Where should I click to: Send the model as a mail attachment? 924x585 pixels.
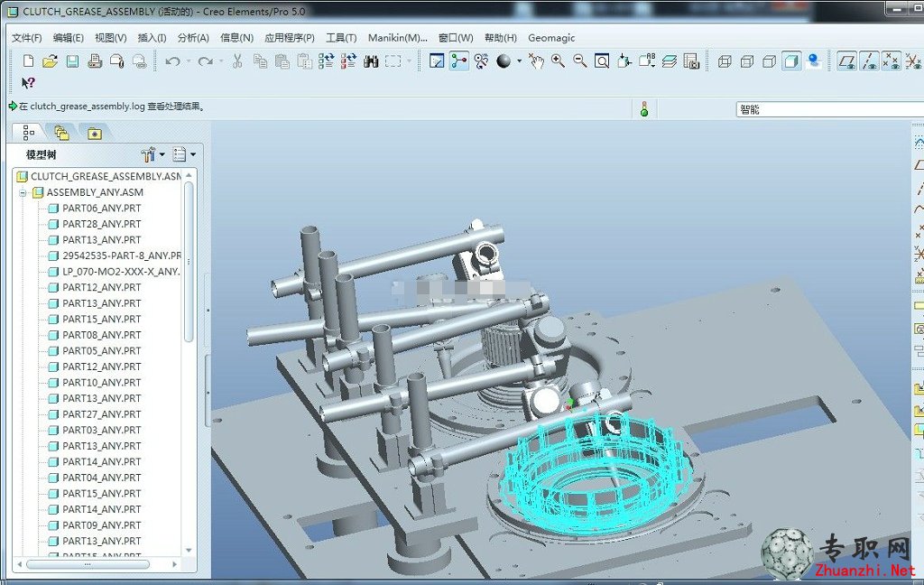pos(117,60)
